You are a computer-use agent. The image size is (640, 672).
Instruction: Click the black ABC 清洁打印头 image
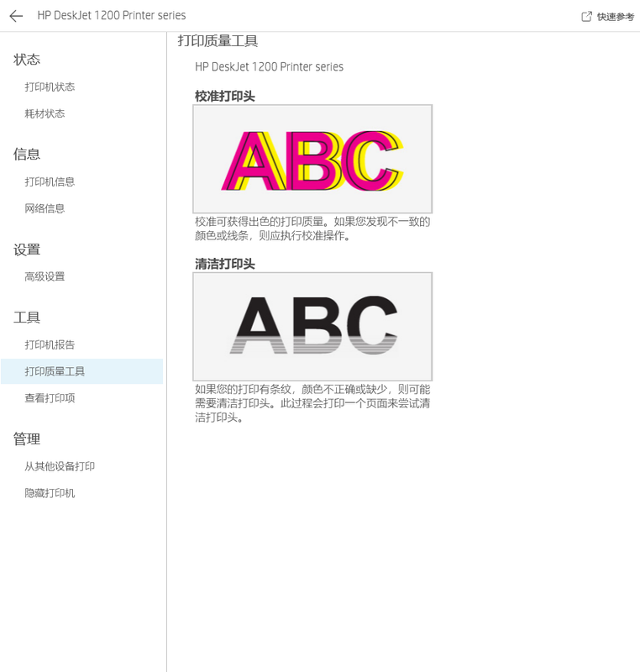[312, 326]
